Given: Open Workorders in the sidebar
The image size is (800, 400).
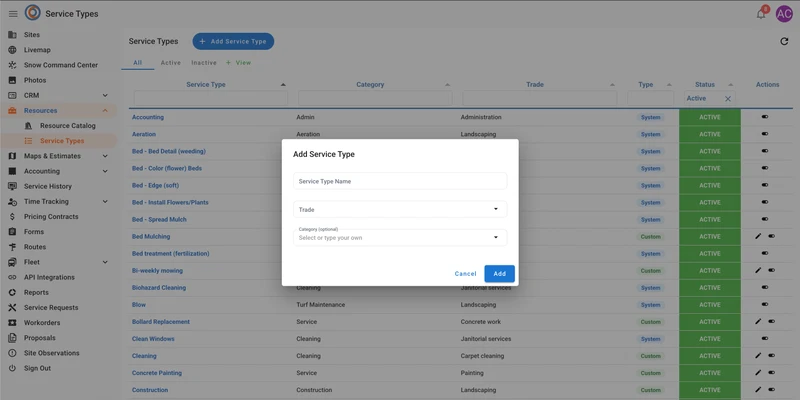Looking at the screenshot, I should pyautogui.click(x=42, y=322).
